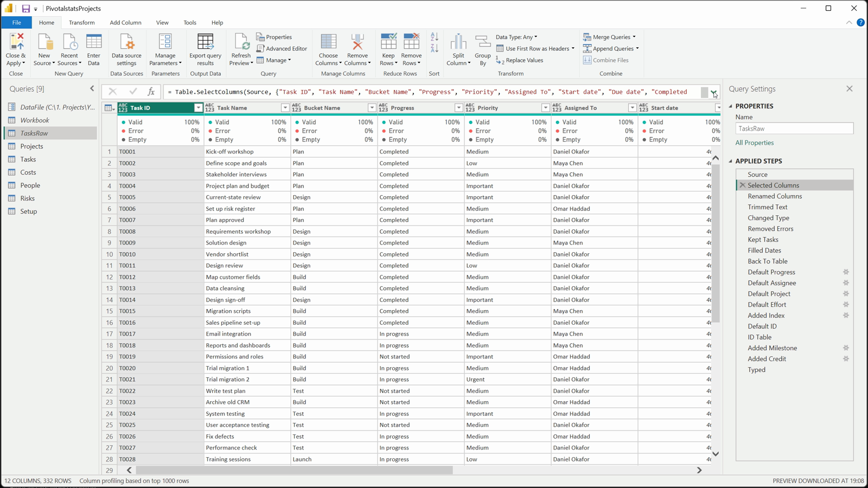Click the query Name input field
Screen dimensions: 868x488
[x=794, y=129]
